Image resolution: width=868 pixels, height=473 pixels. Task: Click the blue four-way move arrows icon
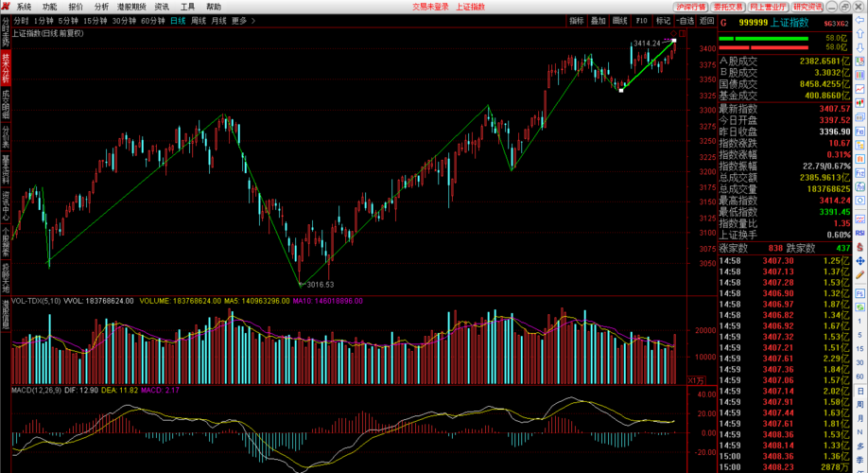click(859, 261)
